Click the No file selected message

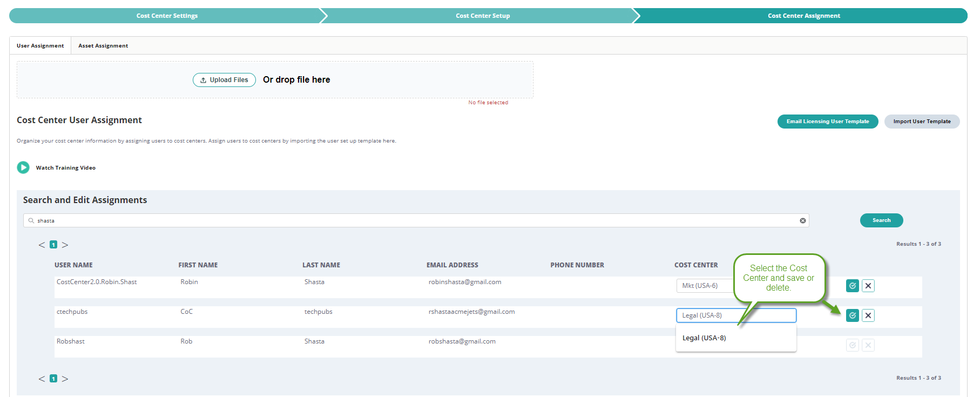488,103
